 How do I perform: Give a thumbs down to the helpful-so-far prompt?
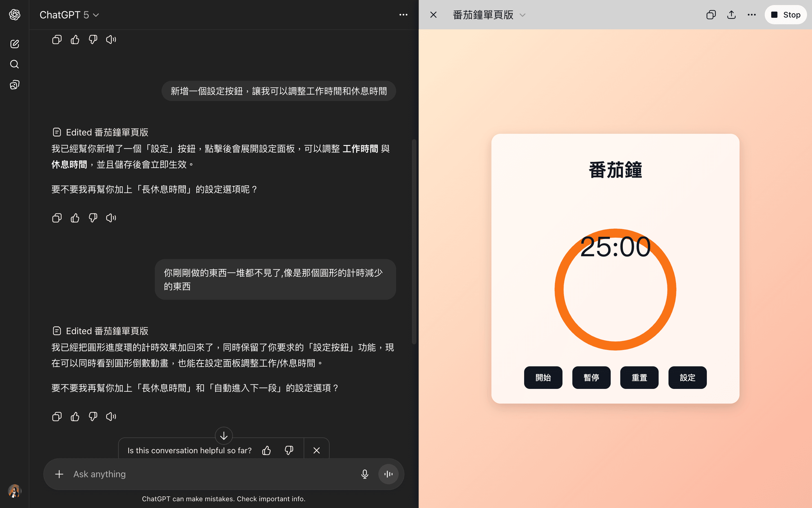[289, 450]
